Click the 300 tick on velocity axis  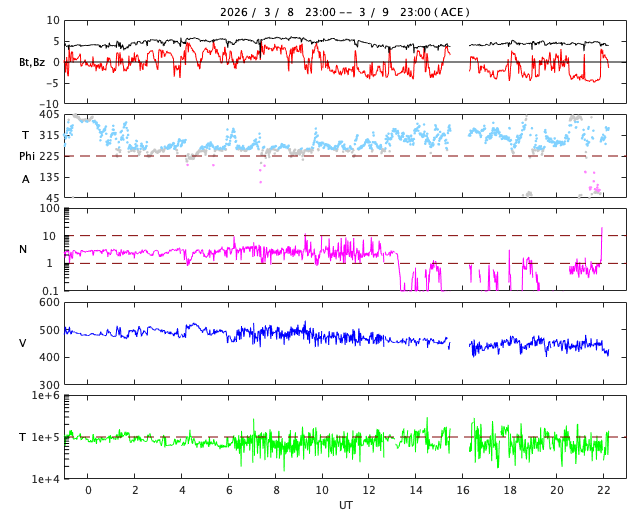pos(50,385)
